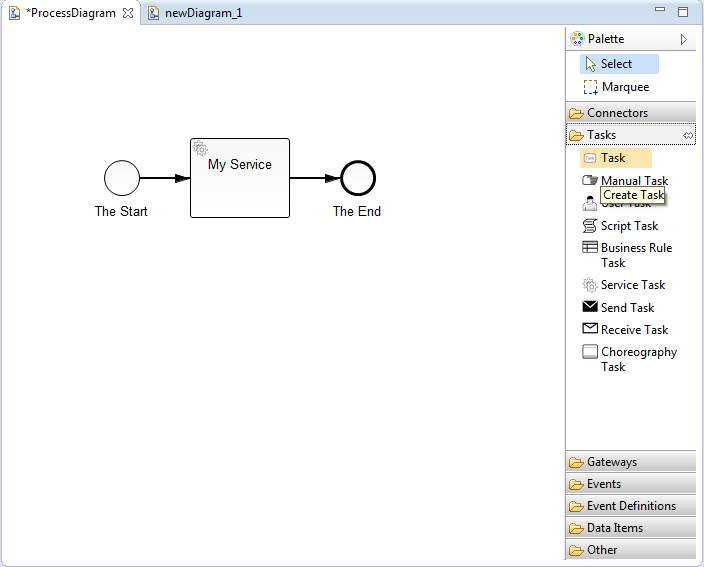Expand the Connectors drawer
The height and width of the screenshot is (567, 704).
point(631,113)
